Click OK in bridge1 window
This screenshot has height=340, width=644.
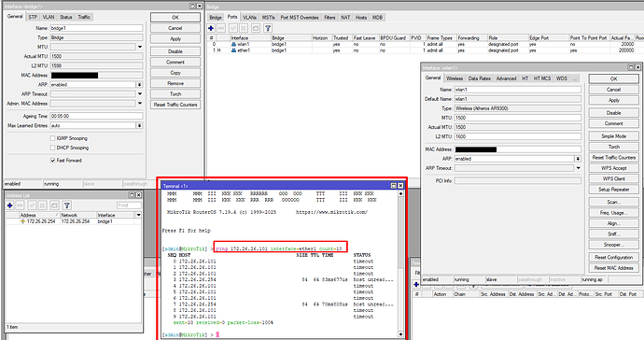click(175, 17)
